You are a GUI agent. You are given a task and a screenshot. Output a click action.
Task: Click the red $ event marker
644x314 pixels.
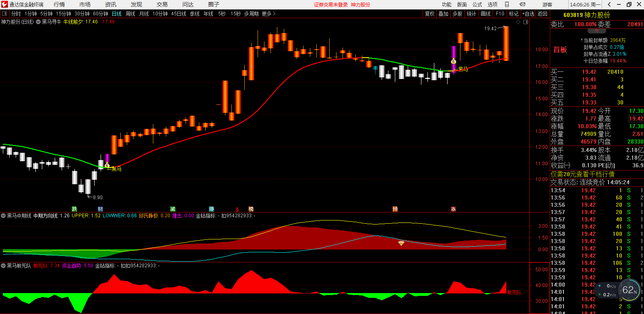tap(237, 209)
